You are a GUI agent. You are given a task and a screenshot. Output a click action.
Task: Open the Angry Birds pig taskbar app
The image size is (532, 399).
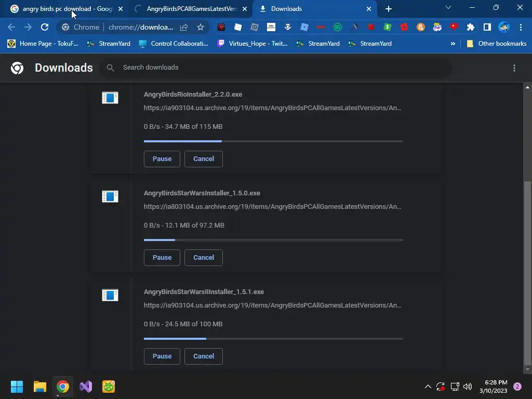click(x=109, y=387)
